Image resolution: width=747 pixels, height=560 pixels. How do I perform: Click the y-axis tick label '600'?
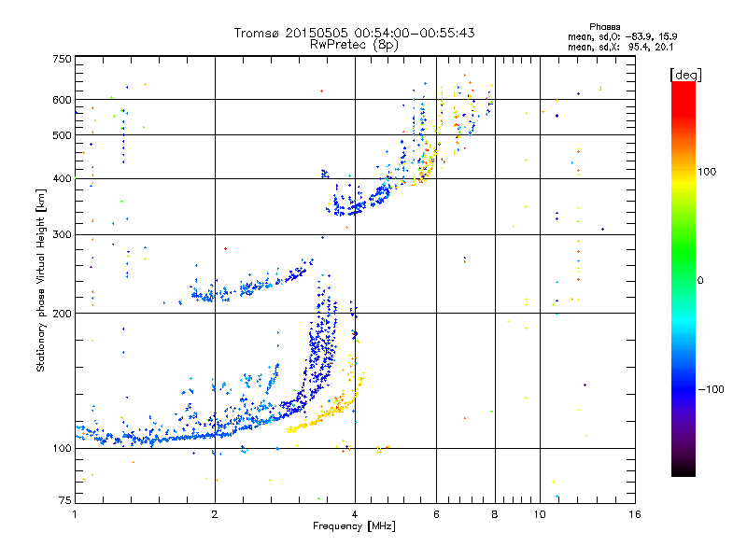coord(62,100)
